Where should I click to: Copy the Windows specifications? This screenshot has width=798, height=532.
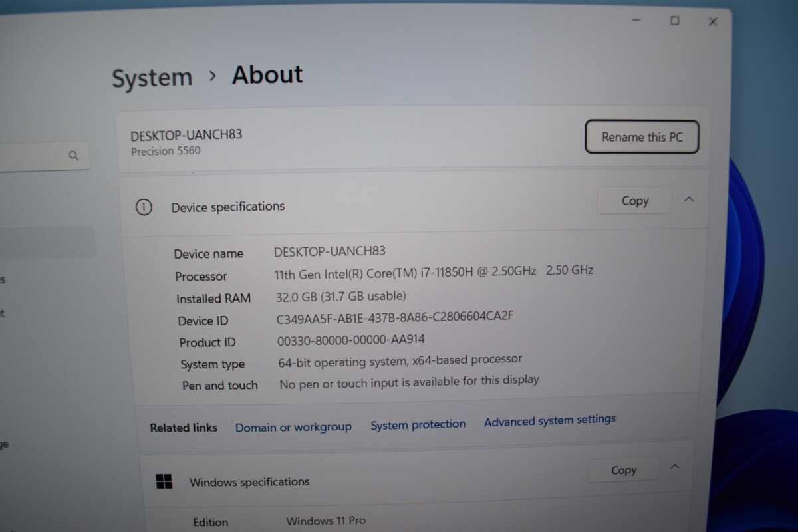[x=623, y=470]
